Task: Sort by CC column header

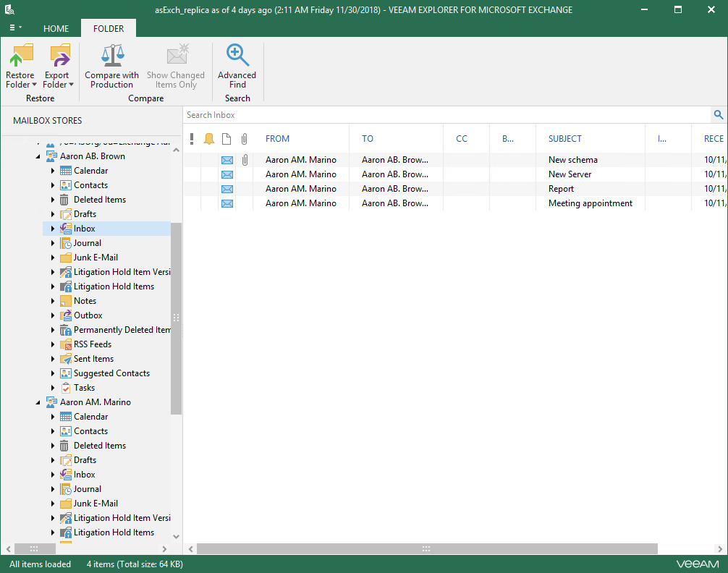Action: pyautogui.click(x=462, y=138)
